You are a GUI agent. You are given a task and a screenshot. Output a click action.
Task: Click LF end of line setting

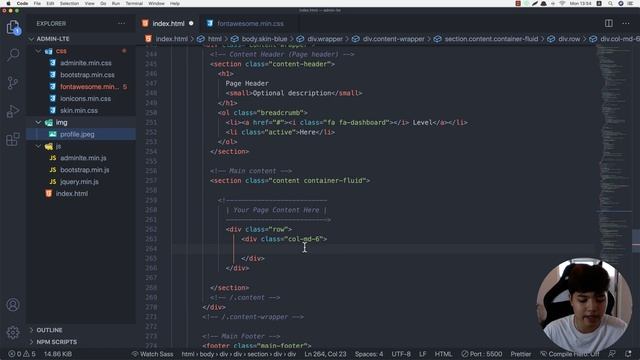pyautogui.click(x=422, y=354)
